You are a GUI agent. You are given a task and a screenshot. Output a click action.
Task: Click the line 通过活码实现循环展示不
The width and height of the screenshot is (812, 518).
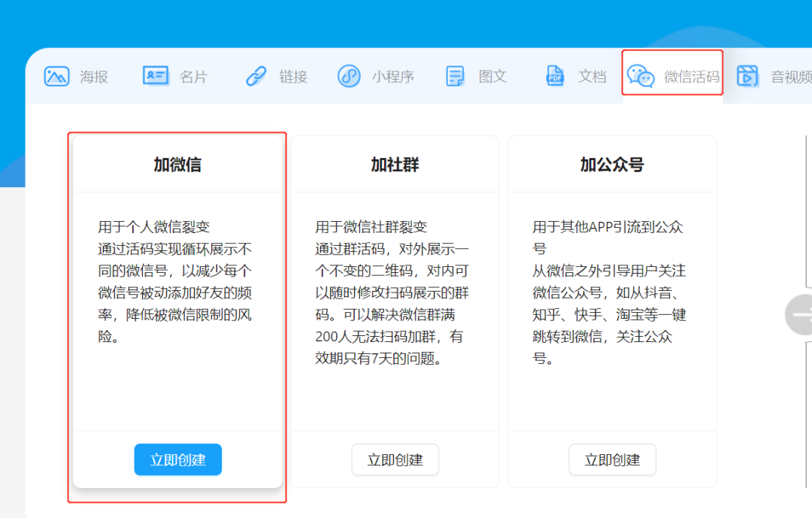(x=175, y=249)
